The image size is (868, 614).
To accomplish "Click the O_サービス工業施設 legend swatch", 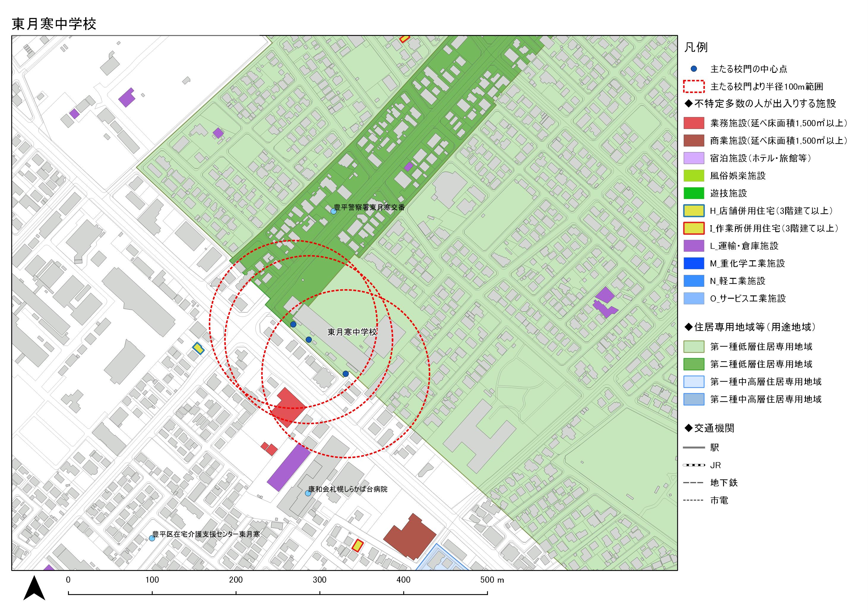I will (x=694, y=298).
